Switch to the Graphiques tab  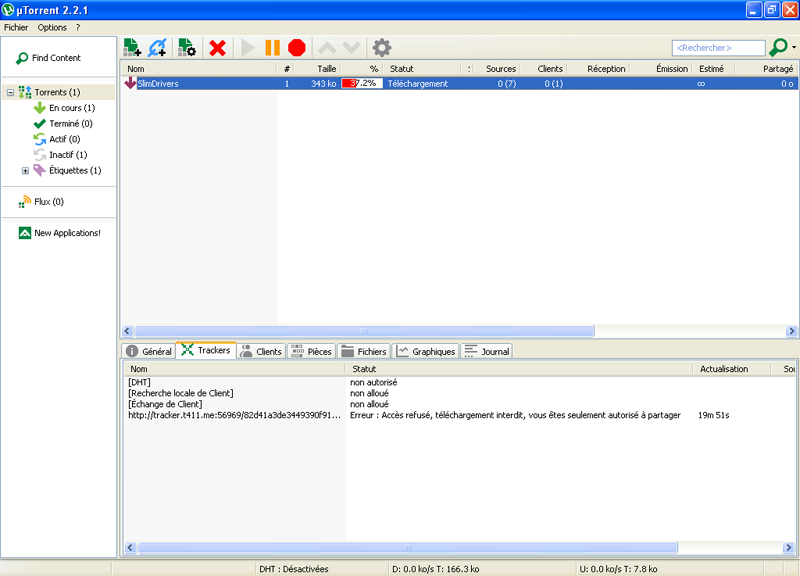tap(426, 351)
